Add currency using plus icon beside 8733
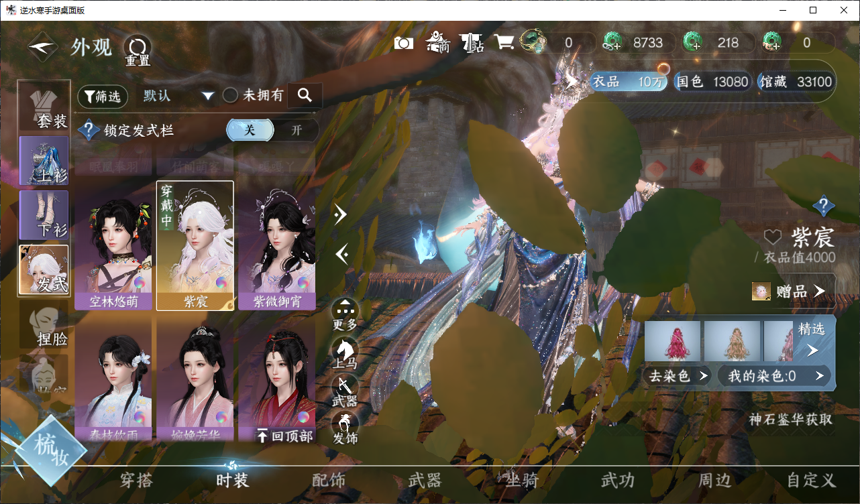The width and height of the screenshot is (860, 504). coord(612,43)
